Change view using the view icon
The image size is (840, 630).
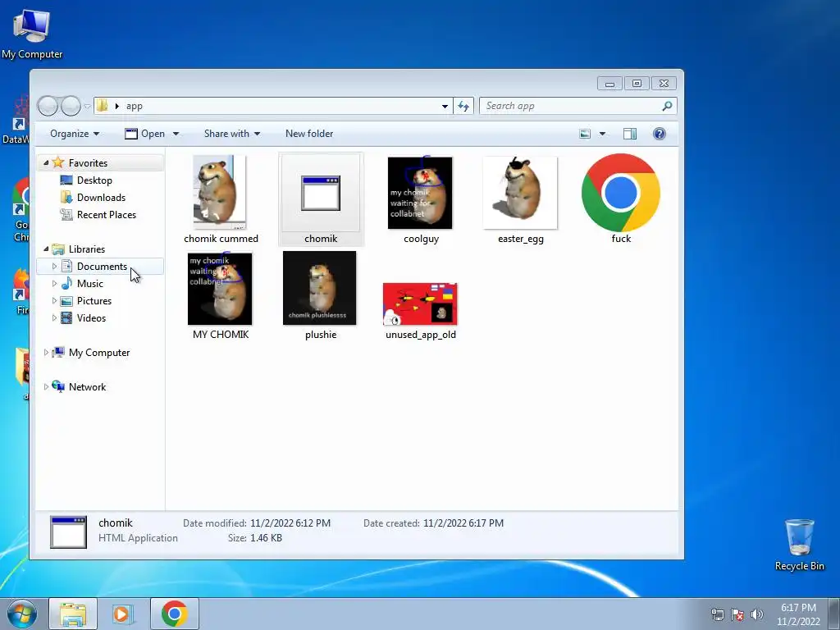click(585, 134)
